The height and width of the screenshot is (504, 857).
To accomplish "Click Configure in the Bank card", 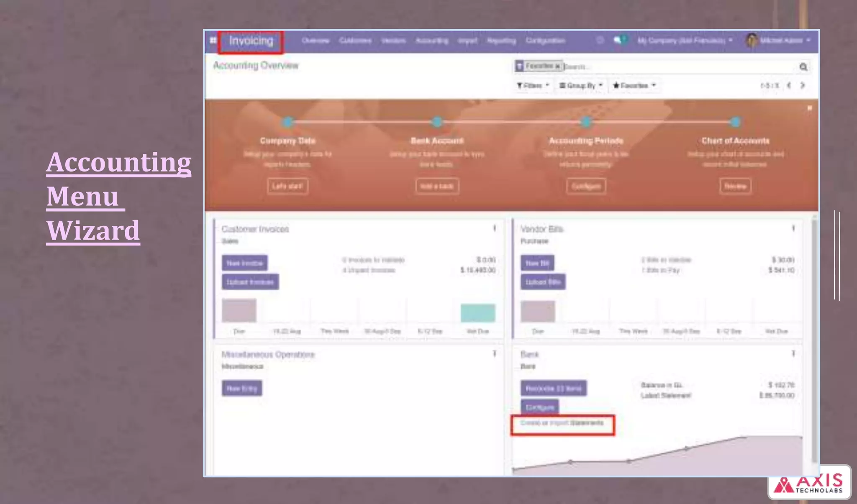I will [540, 407].
